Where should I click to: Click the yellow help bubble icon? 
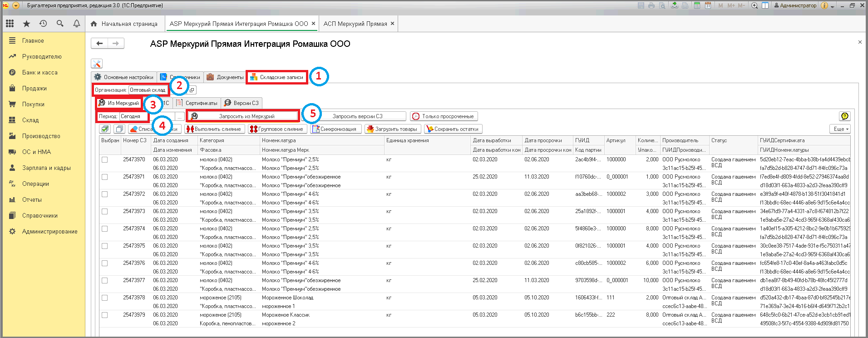[x=844, y=116]
